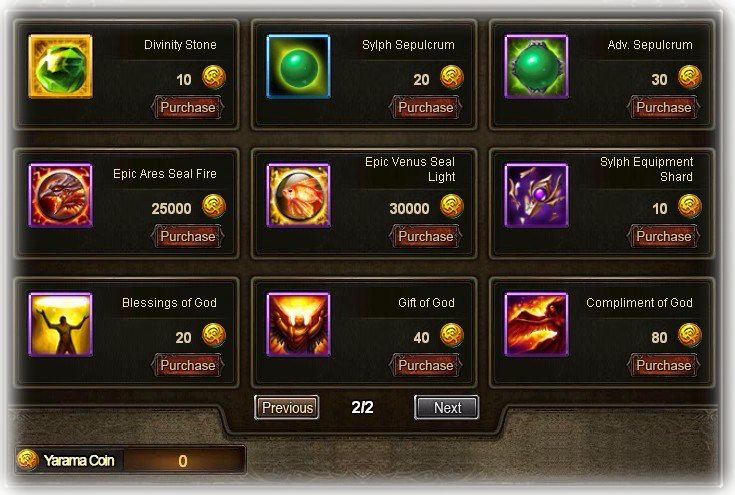735x495 pixels.
Task: Click the Gift of God phoenix icon
Action: pyautogui.click(x=299, y=324)
